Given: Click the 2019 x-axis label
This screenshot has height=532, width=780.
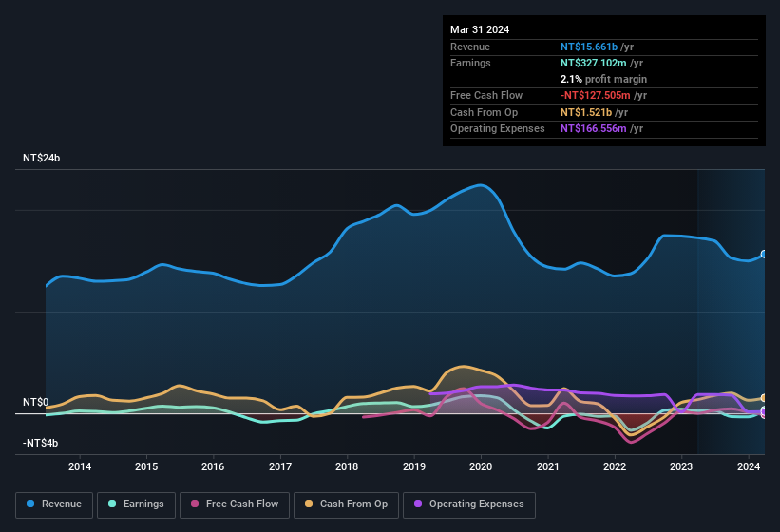Looking at the screenshot, I should click(414, 466).
